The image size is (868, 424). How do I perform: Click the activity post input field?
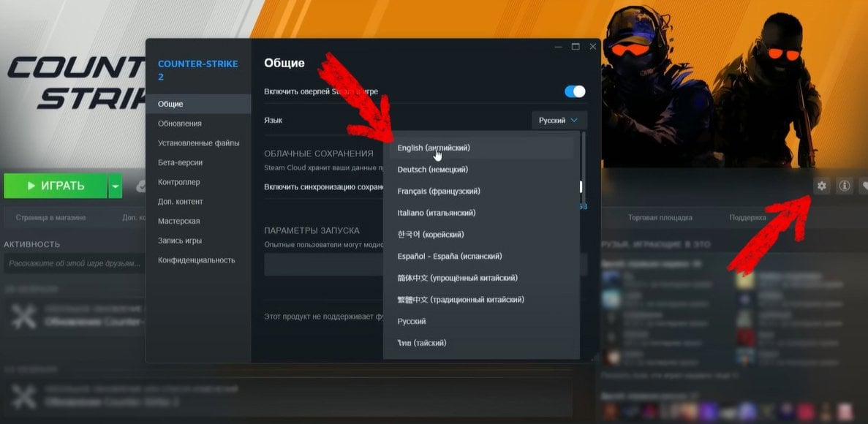pos(75,263)
